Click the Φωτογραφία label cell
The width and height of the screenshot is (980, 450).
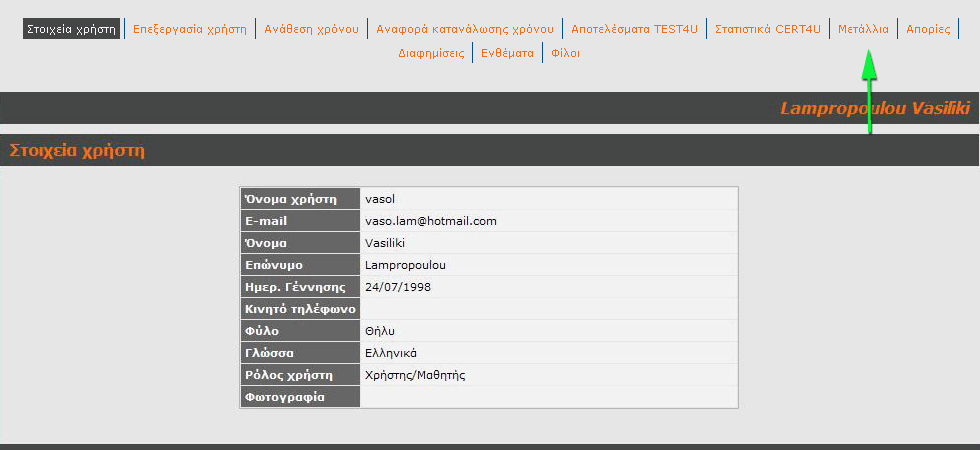[300, 397]
